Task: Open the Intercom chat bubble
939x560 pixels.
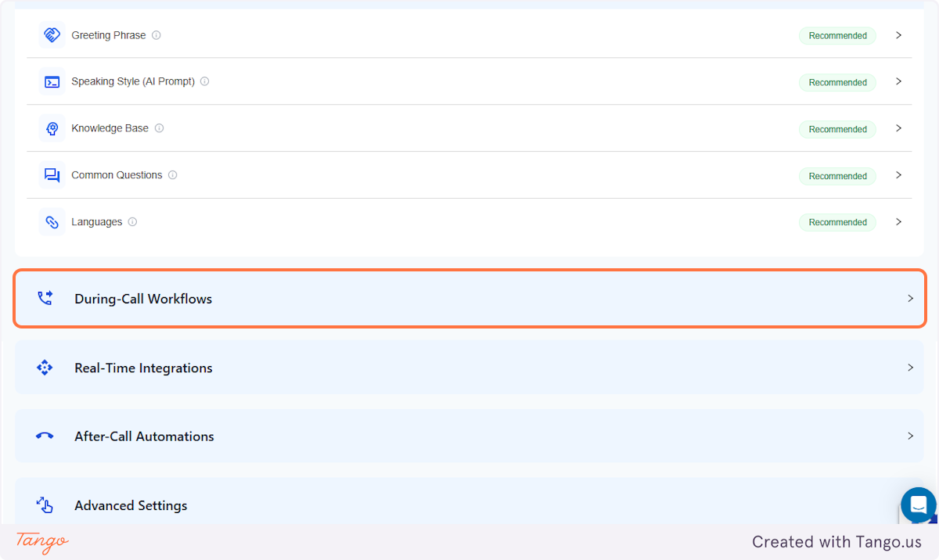Action: click(x=918, y=505)
